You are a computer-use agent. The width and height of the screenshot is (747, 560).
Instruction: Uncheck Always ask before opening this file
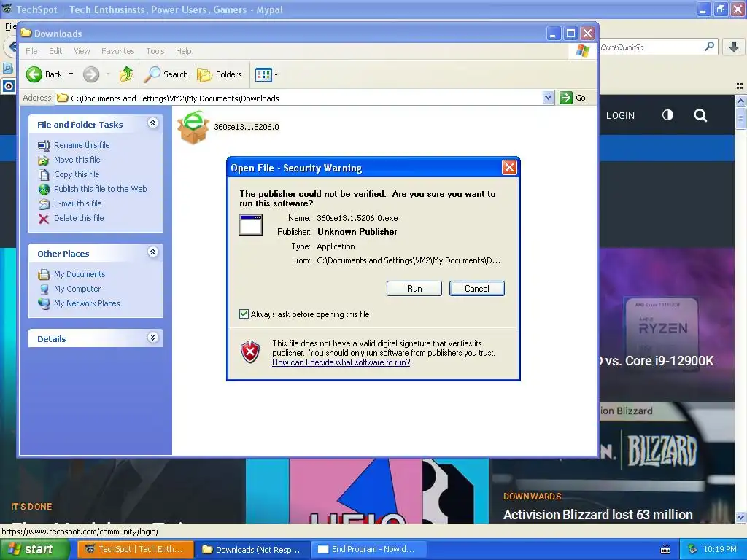tap(244, 314)
